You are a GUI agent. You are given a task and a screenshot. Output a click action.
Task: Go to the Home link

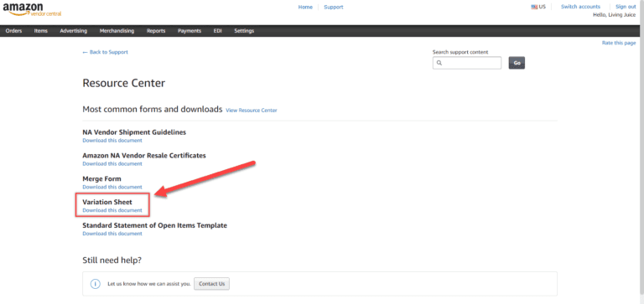point(305,7)
